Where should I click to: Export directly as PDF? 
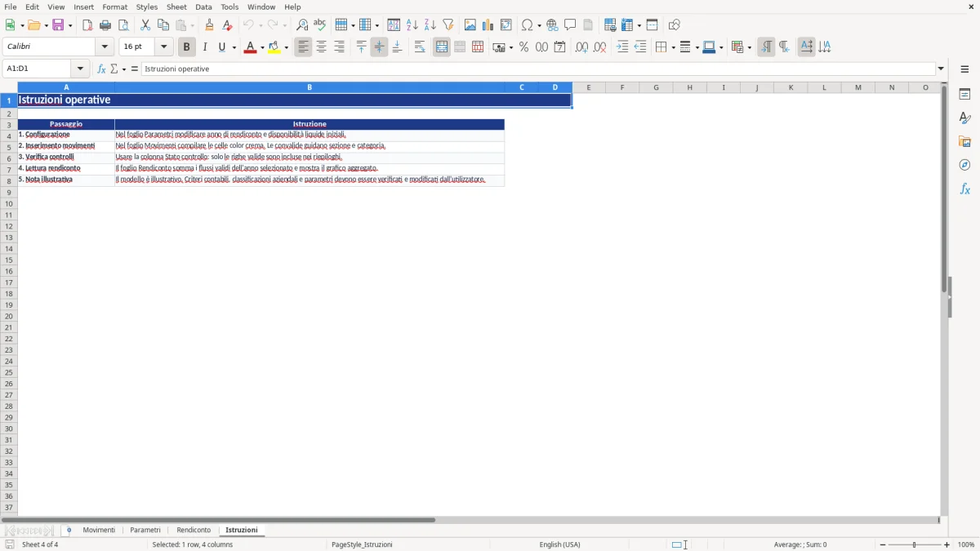coord(87,25)
